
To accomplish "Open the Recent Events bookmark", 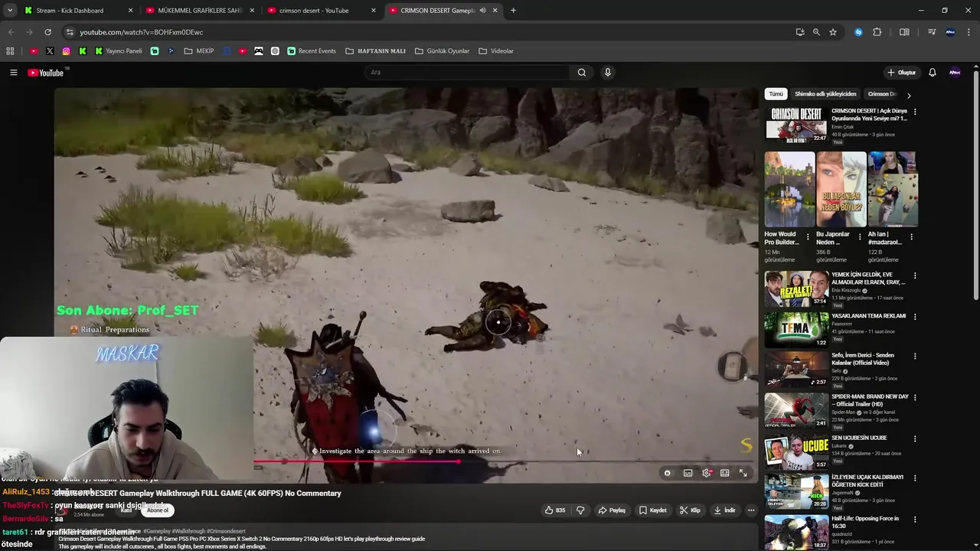I will [311, 51].
